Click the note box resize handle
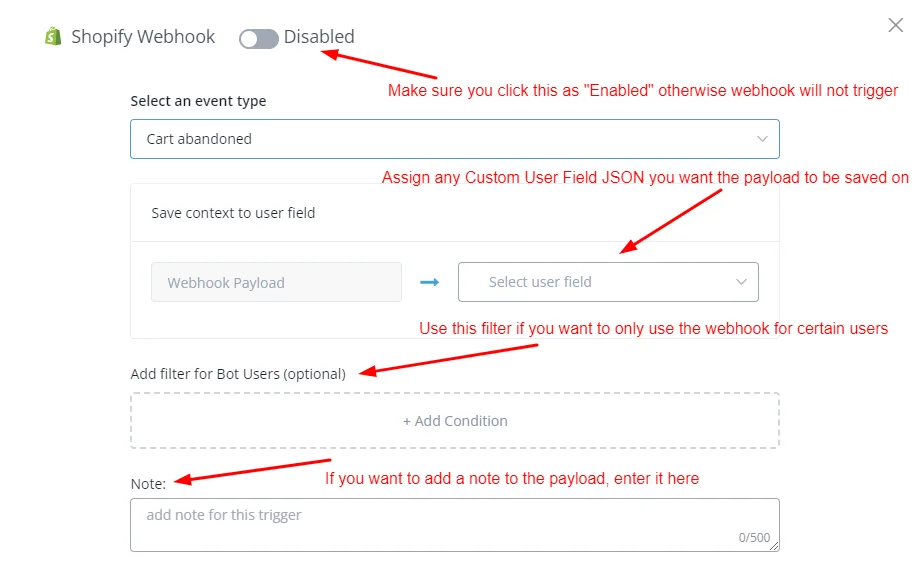 pos(774,546)
